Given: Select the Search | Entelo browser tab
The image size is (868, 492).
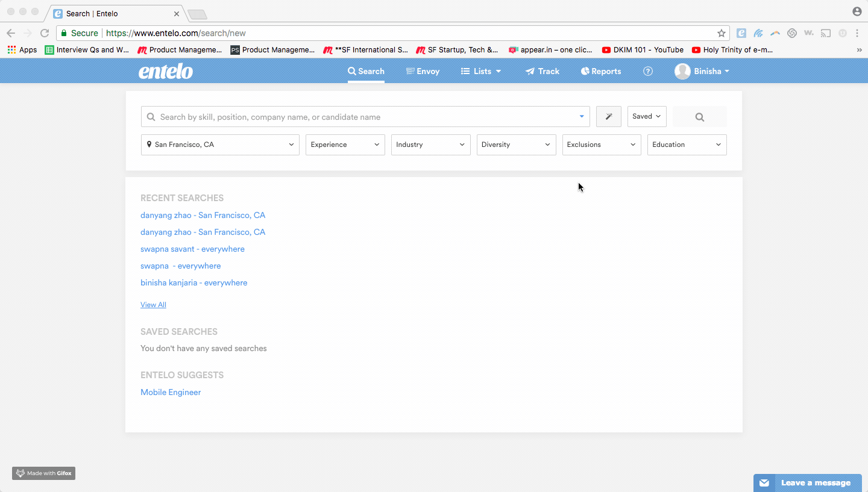Looking at the screenshot, I should click(x=115, y=13).
